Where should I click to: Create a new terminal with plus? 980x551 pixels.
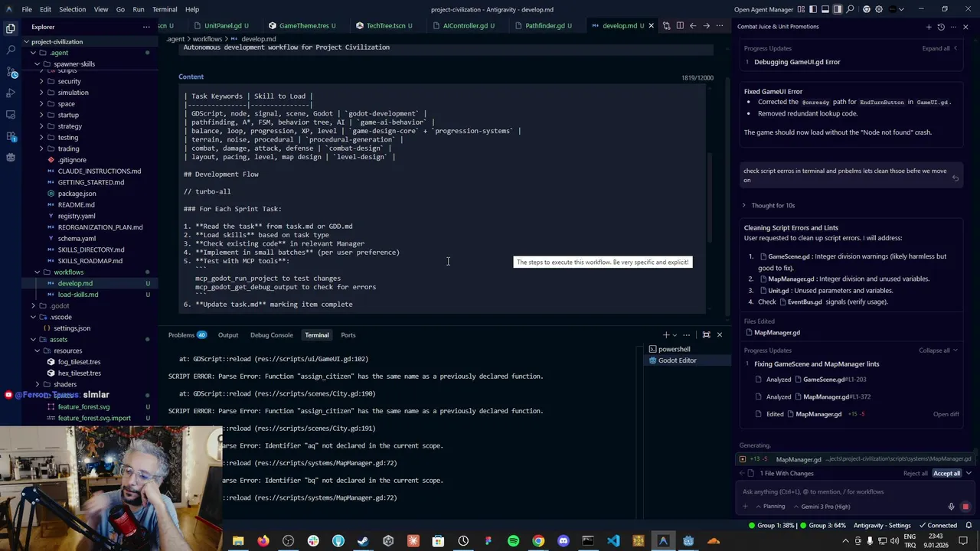666,334
